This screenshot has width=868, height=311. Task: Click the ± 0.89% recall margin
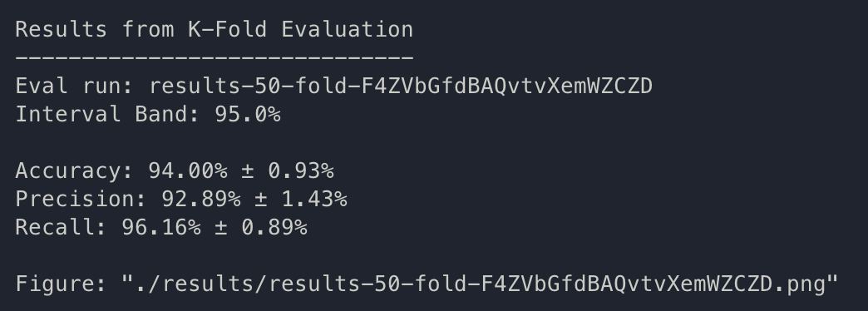tap(261, 227)
